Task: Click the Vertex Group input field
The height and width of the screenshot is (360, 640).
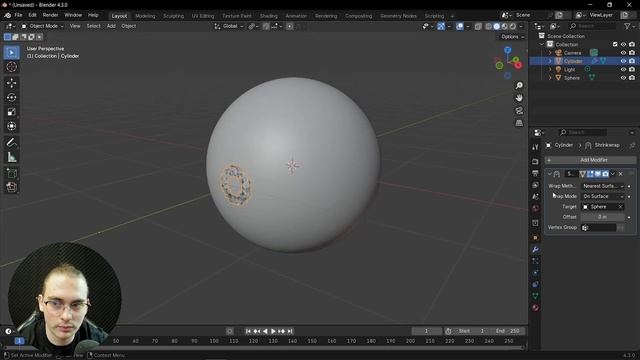Action: [599, 228]
